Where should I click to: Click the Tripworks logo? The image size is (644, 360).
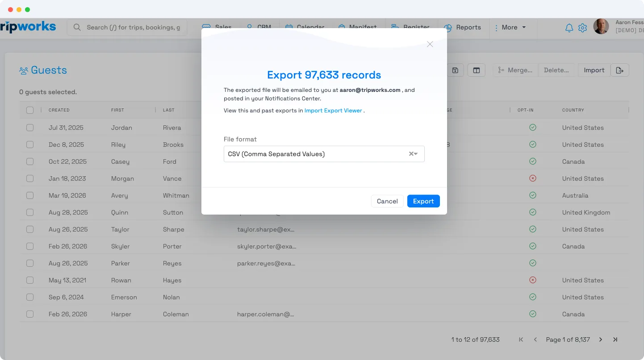pyautogui.click(x=28, y=27)
